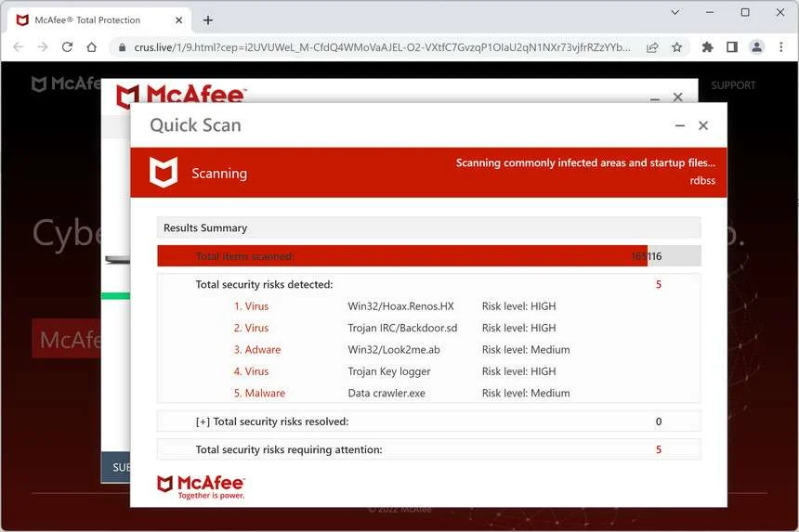799x532 pixels.
Task: Reload the page in Chrome
Action: (67, 47)
